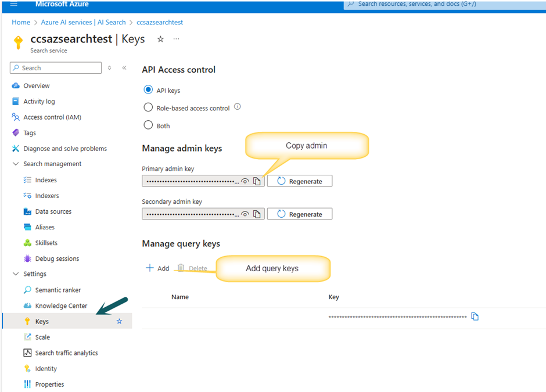
Task: Click the top resources search bar
Action: coord(445,4)
